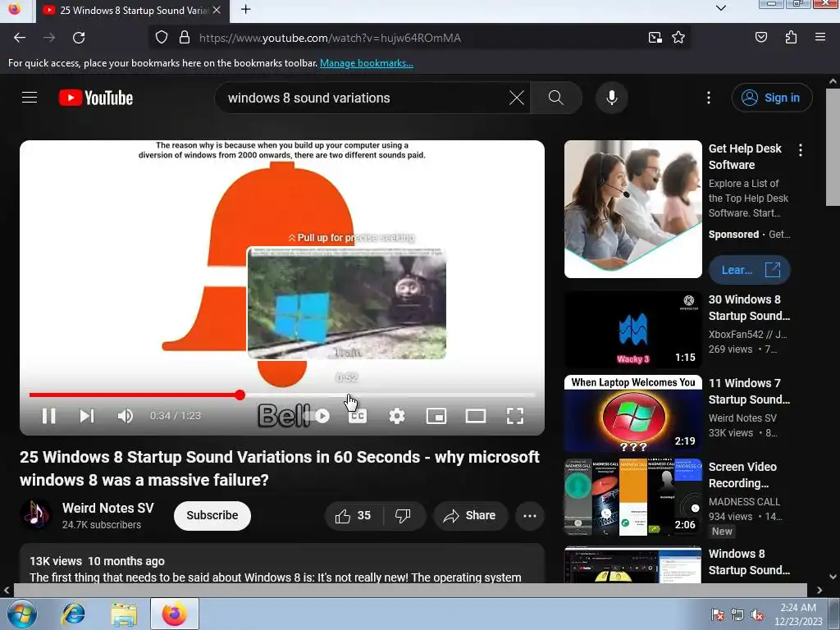Save page to Pocket
Image resolution: width=840 pixels, height=630 pixels.
(760, 38)
